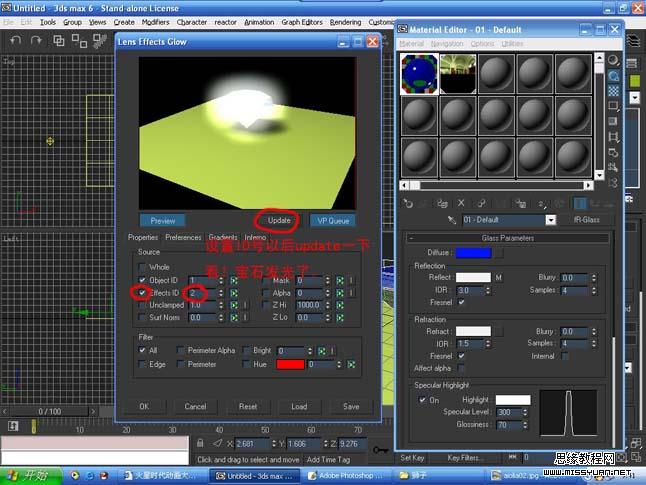Enable the Whole source checkbox
646x485 pixels.
point(142,267)
